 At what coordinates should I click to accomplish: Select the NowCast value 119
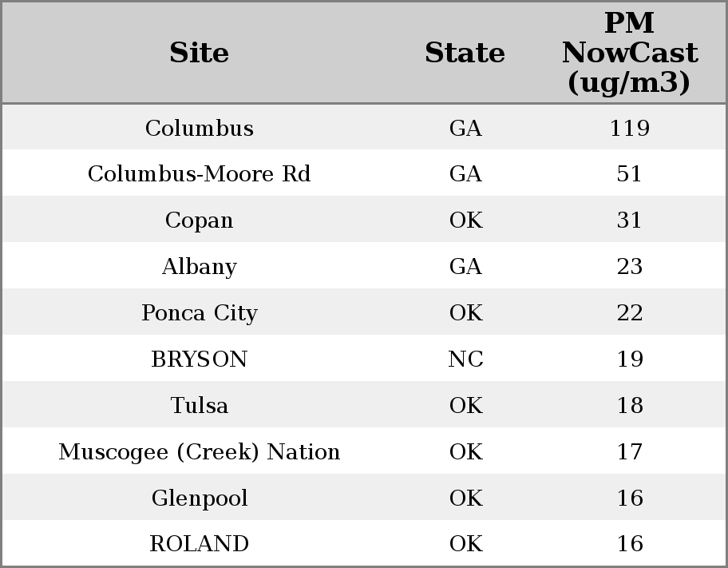[629, 128]
